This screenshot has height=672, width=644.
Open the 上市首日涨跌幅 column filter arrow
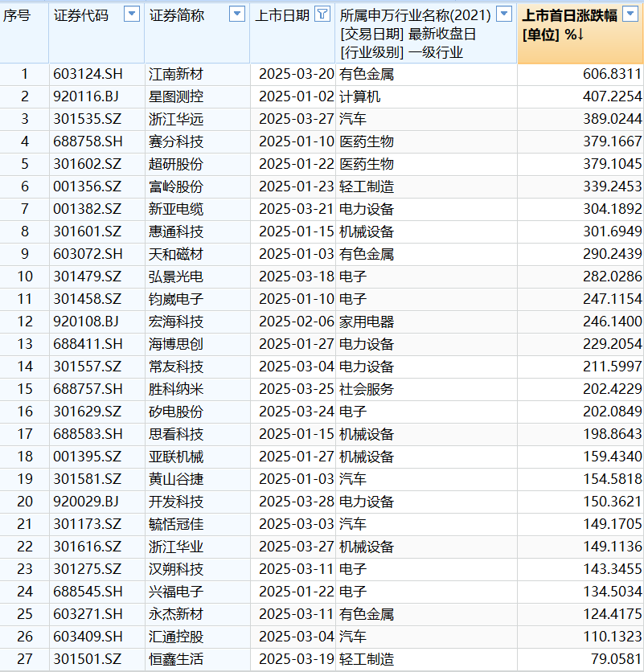click(633, 14)
